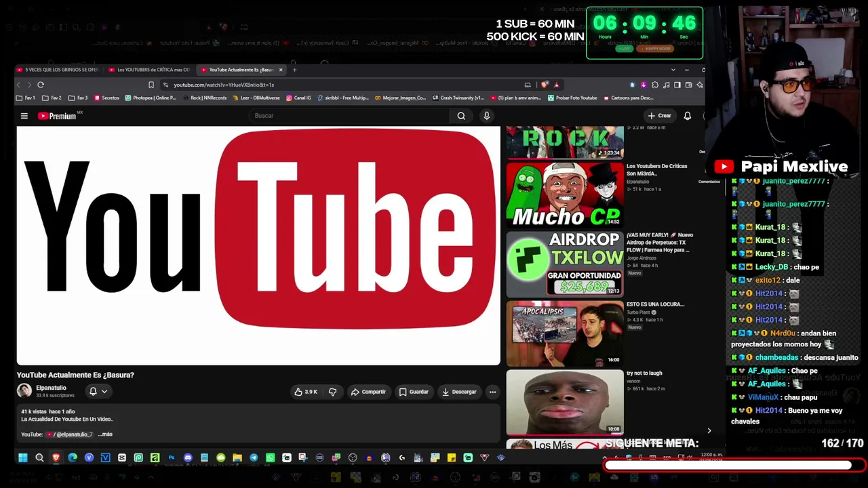This screenshot has width=868, height=488.
Task: Open YouTube notifications bell in header
Action: [687, 116]
